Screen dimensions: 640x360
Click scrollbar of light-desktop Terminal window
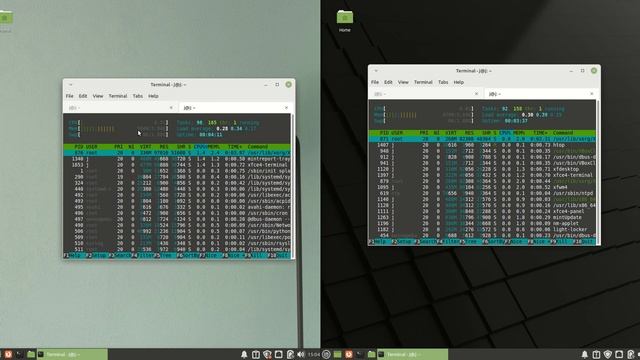coord(292,186)
